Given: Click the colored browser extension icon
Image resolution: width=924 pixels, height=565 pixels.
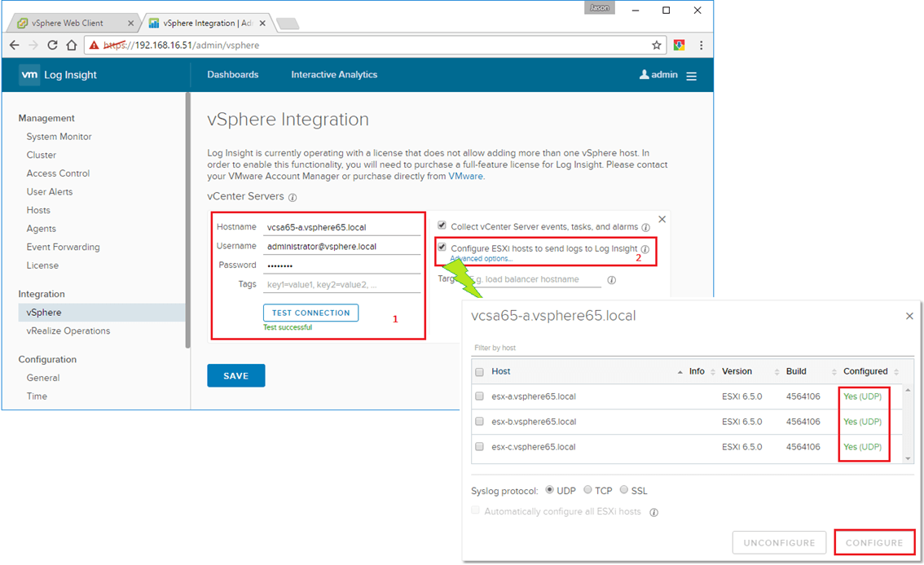Looking at the screenshot, I should tap(679, 46).
